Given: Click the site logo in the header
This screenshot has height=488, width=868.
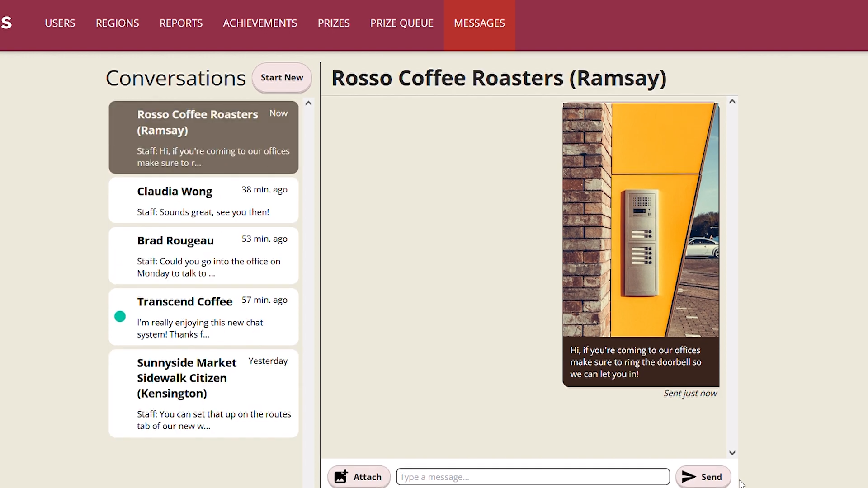Looking at the screenshot, I should 6,23.
